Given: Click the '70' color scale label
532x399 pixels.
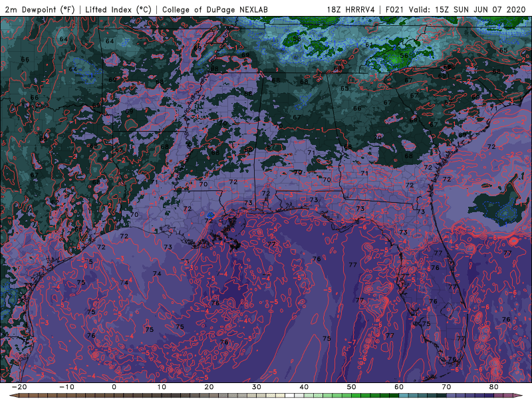Looking at the screenshot, I should pos(446,387).
